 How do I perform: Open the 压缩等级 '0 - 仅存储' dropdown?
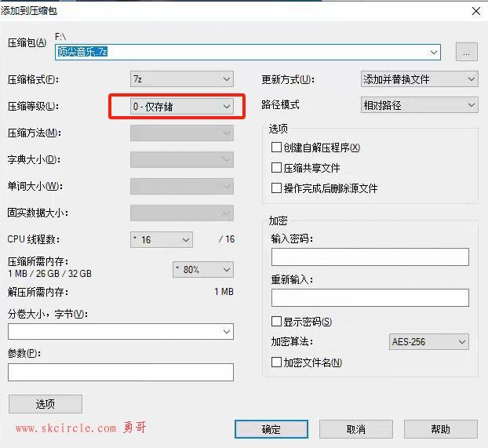(182, 107)
